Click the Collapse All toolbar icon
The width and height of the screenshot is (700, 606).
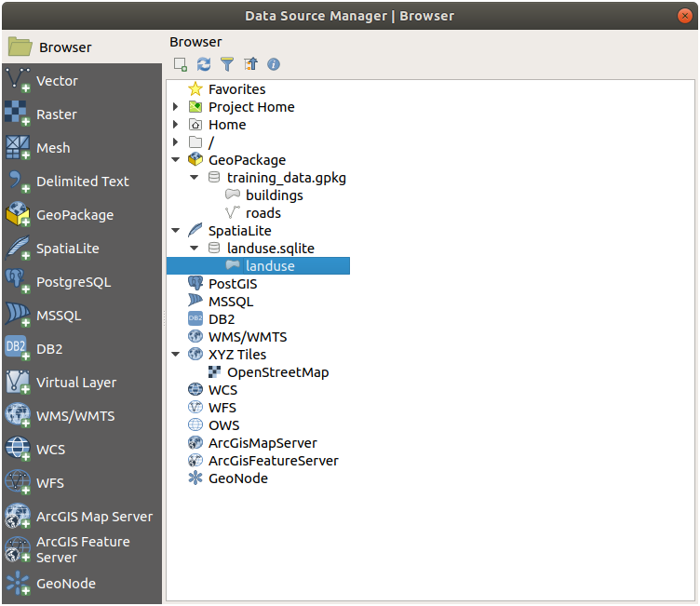click(x=249, y=64)
